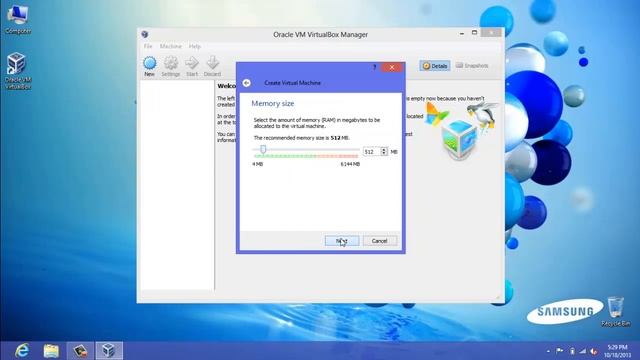The image size is (640, 360).
Task: Open Settings from the VirtualBox toolbar
Action: tap(171, 67)
